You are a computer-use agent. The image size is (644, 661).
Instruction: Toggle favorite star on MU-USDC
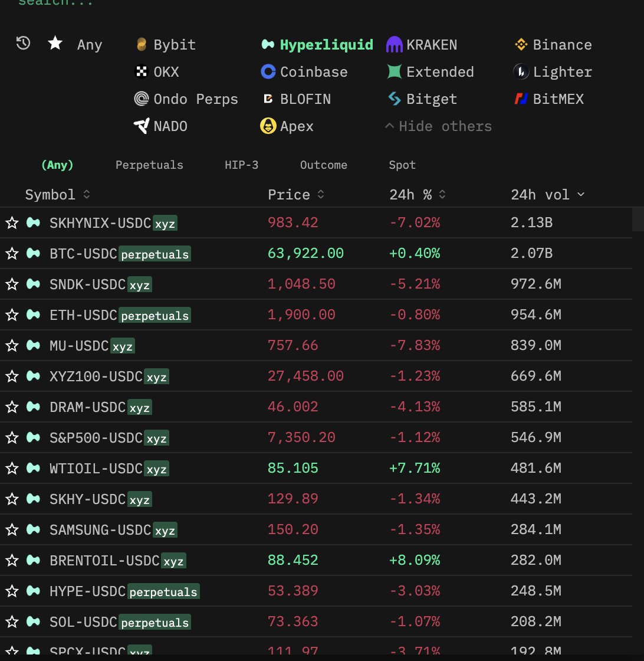pyautogui.click(x=12, y=346)
